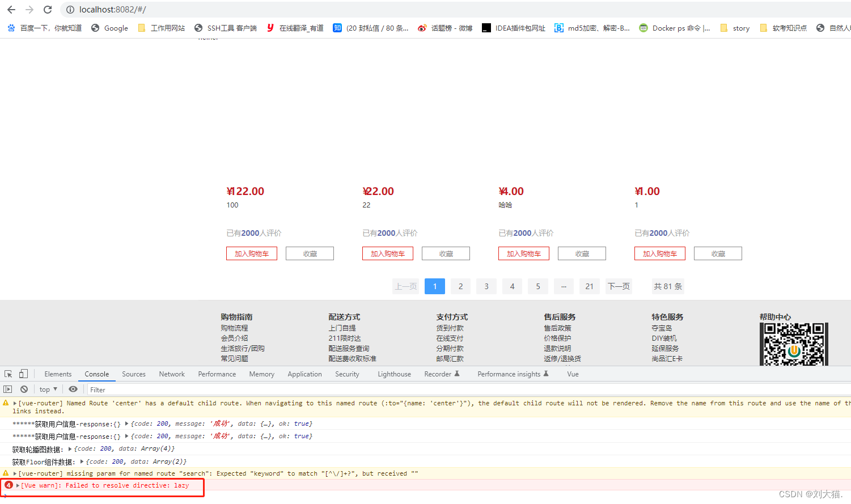851x504 pixels.
Task: Switch to the Network tab
Action: (172, 374)
